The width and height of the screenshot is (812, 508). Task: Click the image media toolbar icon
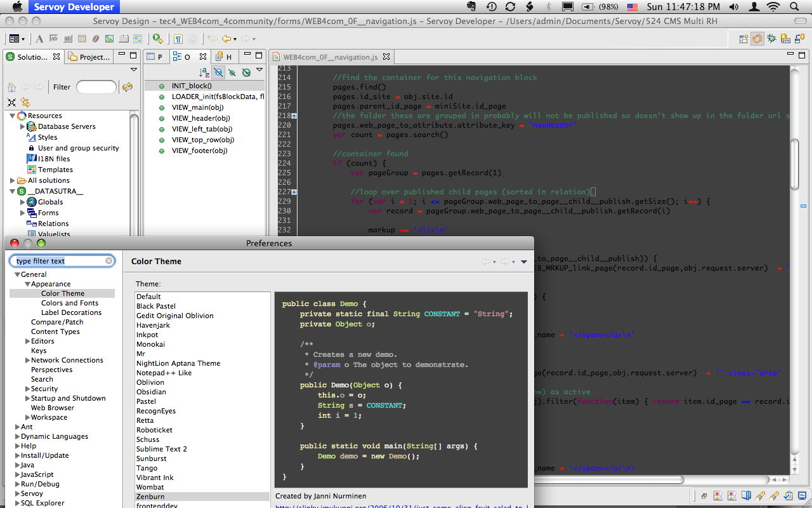tap(110, 39)
